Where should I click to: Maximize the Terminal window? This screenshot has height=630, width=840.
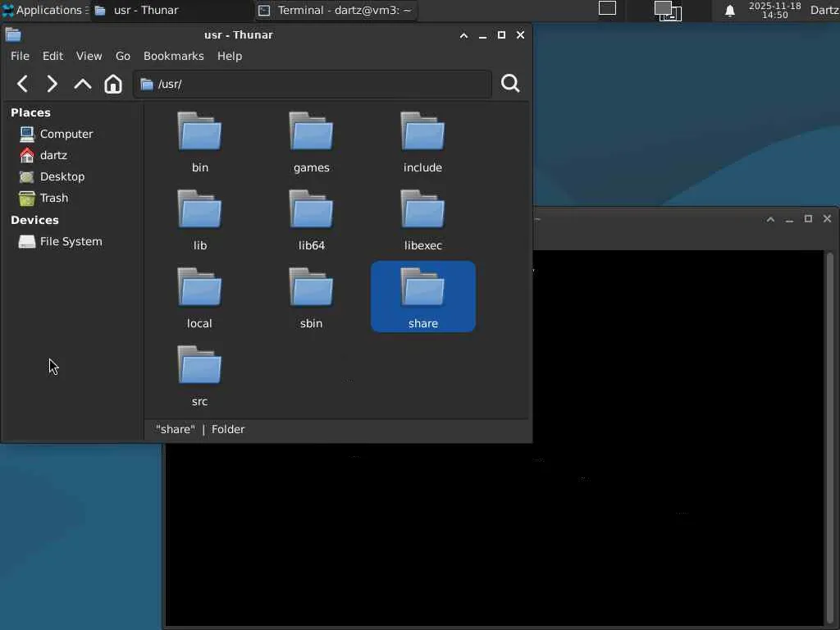click(808, 218)
